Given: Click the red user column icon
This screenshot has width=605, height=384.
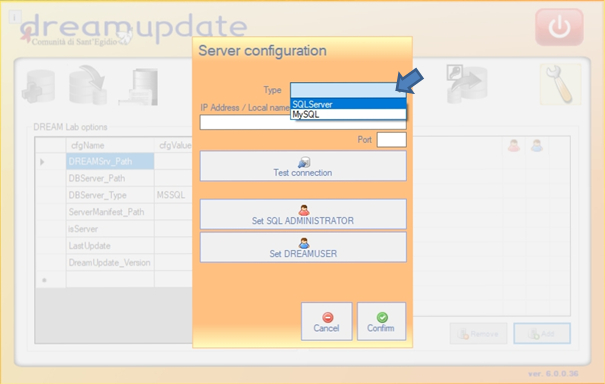Looking at the screenshot, I should click(x=514, y=146).
